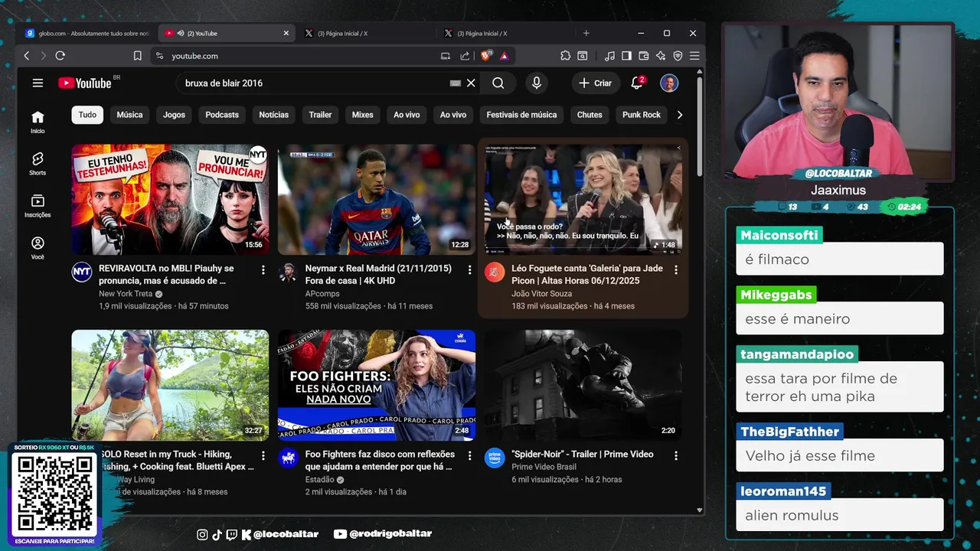Viewport: 980px width, 551px height.
Task: Open João Vitor Souza channel link
Action: (541, 294)
